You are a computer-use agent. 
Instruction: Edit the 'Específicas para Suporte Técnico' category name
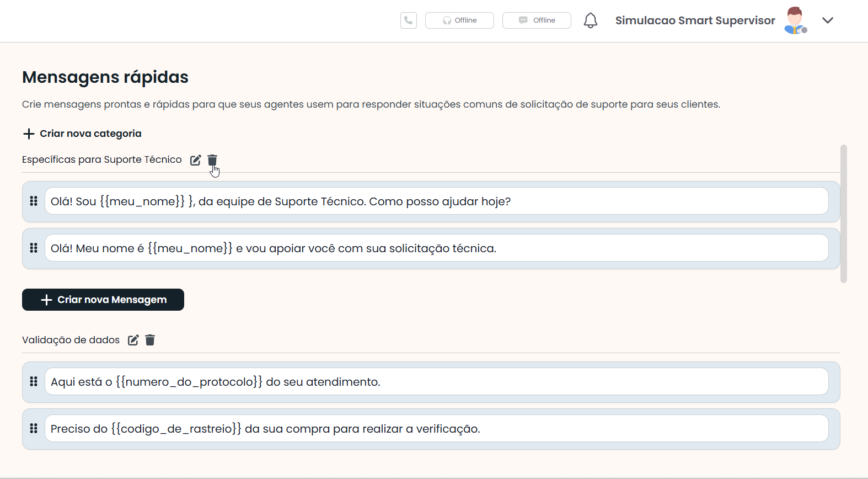(x=195, y=160)
